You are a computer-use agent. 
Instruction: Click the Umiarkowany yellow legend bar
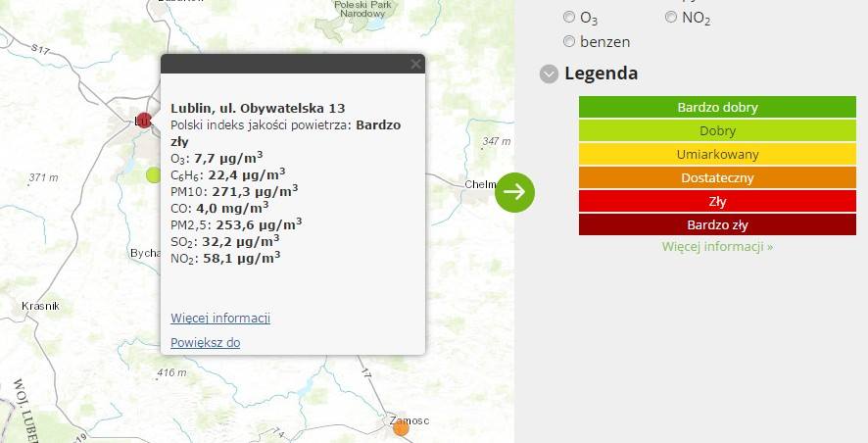tap(717, 154)
